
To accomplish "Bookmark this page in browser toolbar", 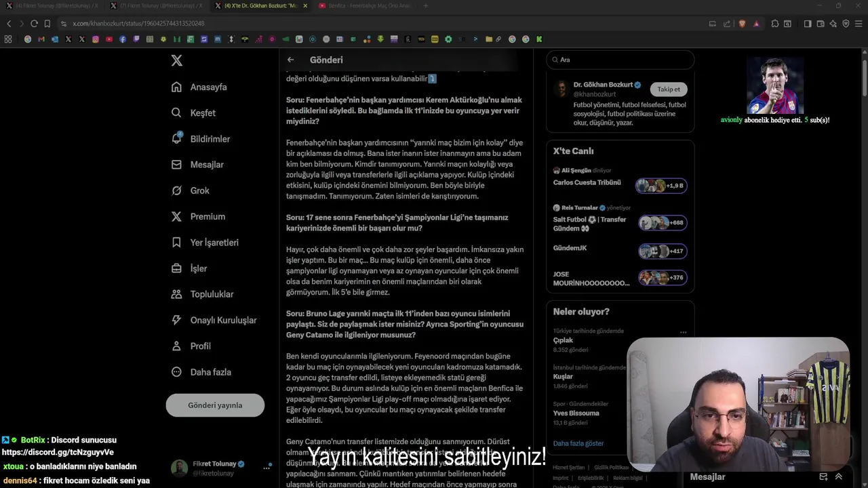I will [x=47, y=24].
